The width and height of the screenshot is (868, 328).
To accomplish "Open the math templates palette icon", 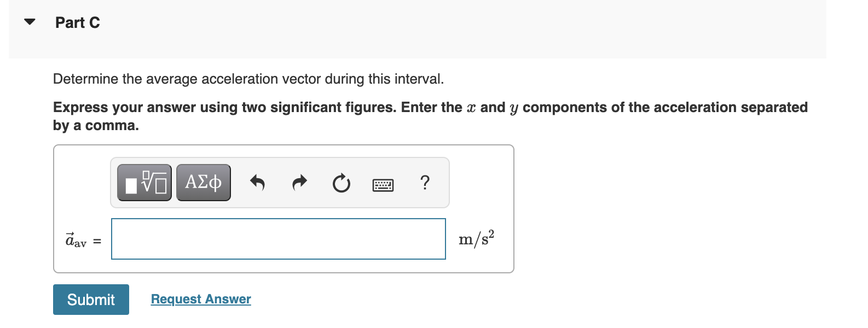I will tap(143, 182).
